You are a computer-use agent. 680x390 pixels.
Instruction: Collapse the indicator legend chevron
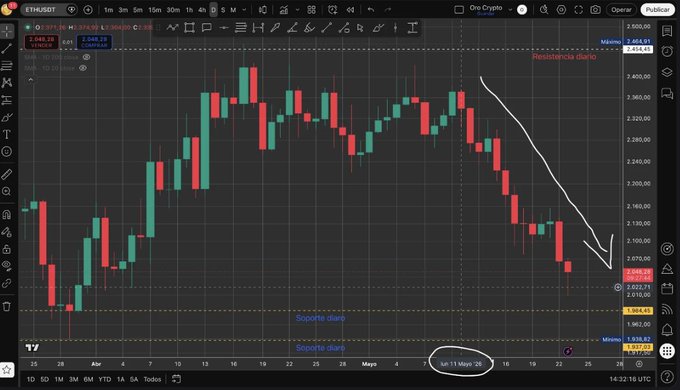point(30,80)
